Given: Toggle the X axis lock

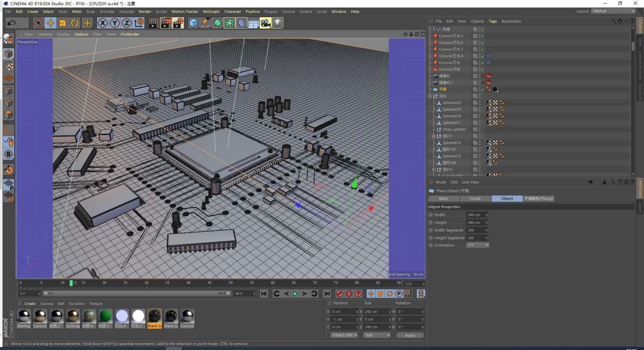Looking at the screenshot, I should tap(103, 23).
